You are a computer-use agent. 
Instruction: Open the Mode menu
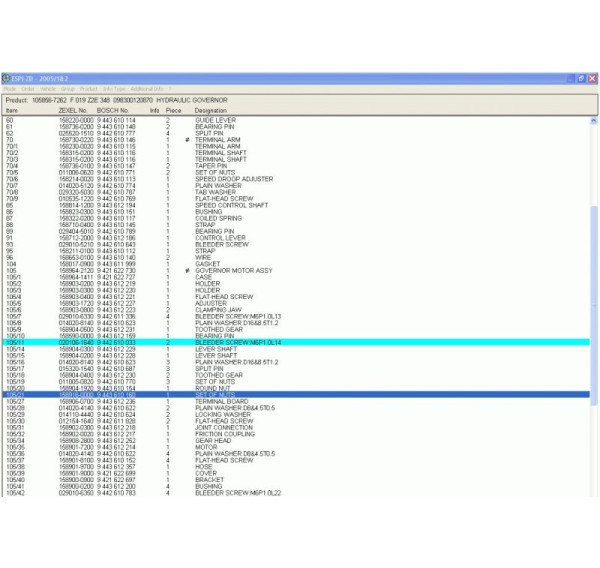coord(10,89)
